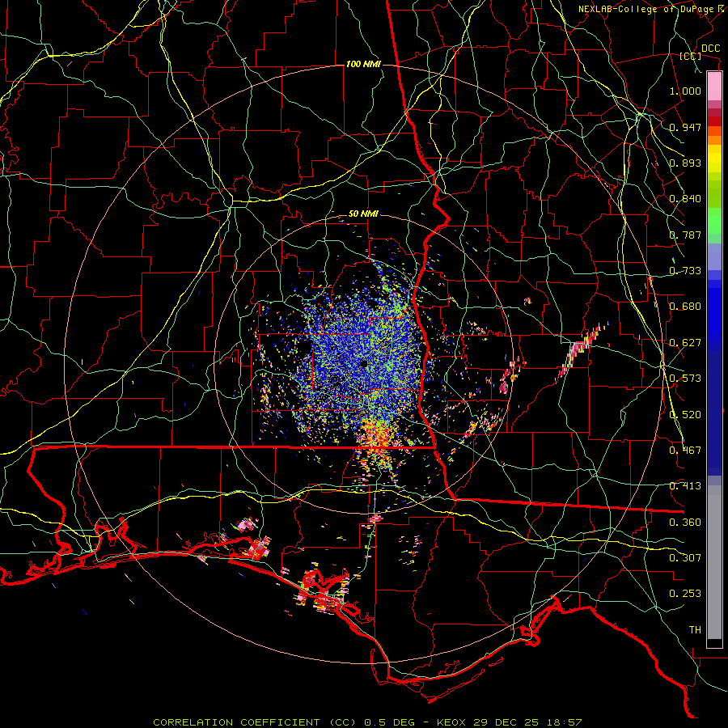Click the 18:57 timestamp
Viewport: 728px width, 728px height.
pyautogui.click(x=564, y=722)
